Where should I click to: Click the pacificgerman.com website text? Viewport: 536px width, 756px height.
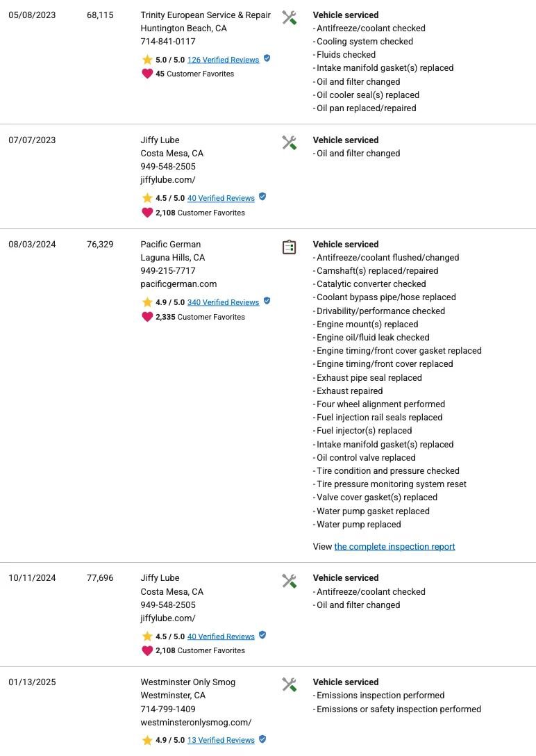[x=178, y=284]
